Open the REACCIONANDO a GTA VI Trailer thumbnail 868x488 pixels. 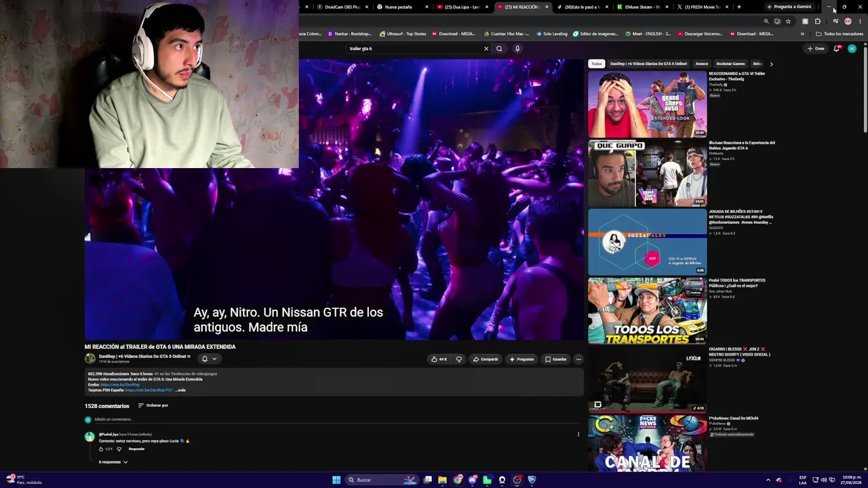coord(647,104)
